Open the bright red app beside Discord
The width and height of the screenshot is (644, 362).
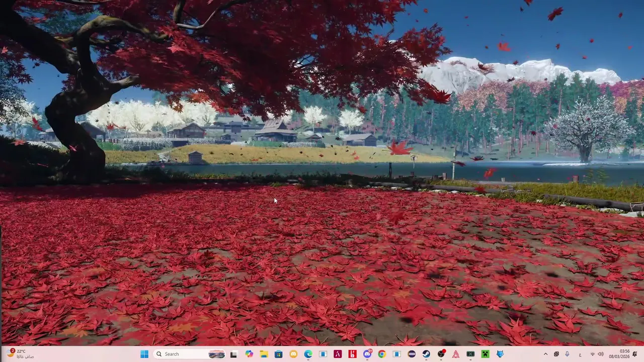pos(352,354)
